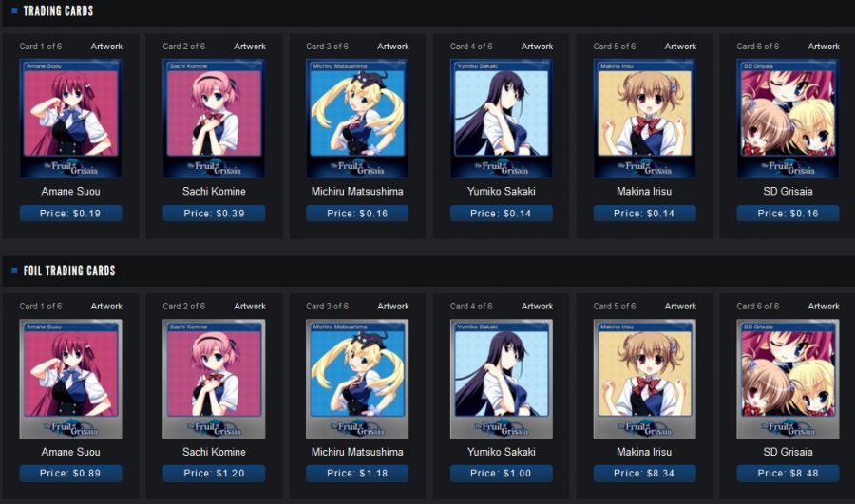Click Price $0.19 button for Amane Suou
The width and height of the screenshot is (855, 504).
click(x=71, y=213)
